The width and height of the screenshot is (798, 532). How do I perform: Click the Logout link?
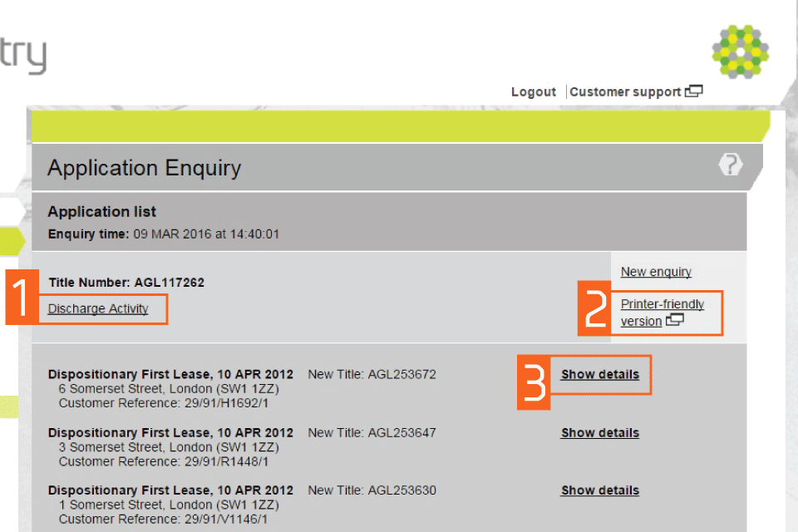[x=533, y=92]
